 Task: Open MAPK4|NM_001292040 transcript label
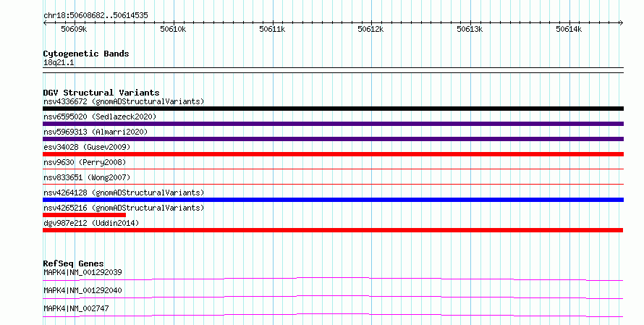coord(82,290)
